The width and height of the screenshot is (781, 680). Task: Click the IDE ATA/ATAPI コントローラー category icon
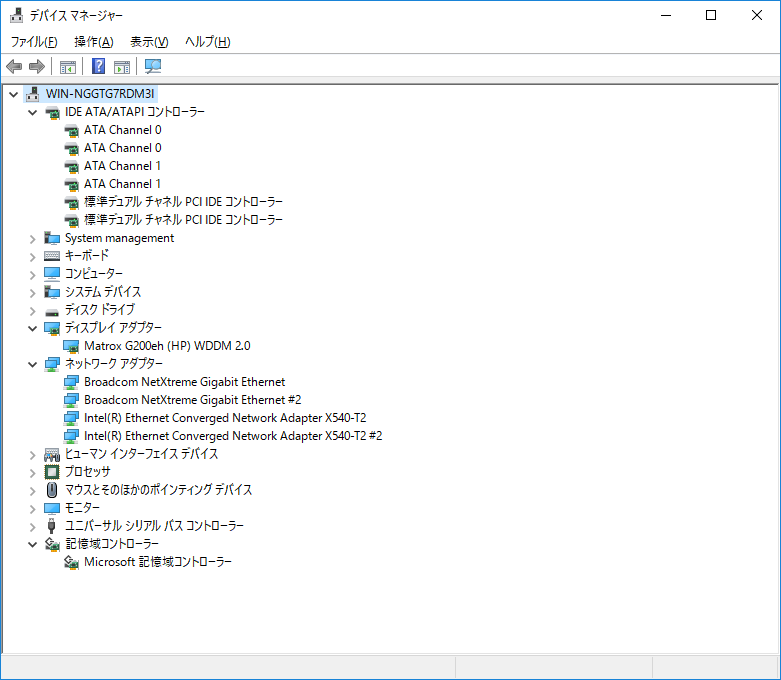click(x=52, y=112)
